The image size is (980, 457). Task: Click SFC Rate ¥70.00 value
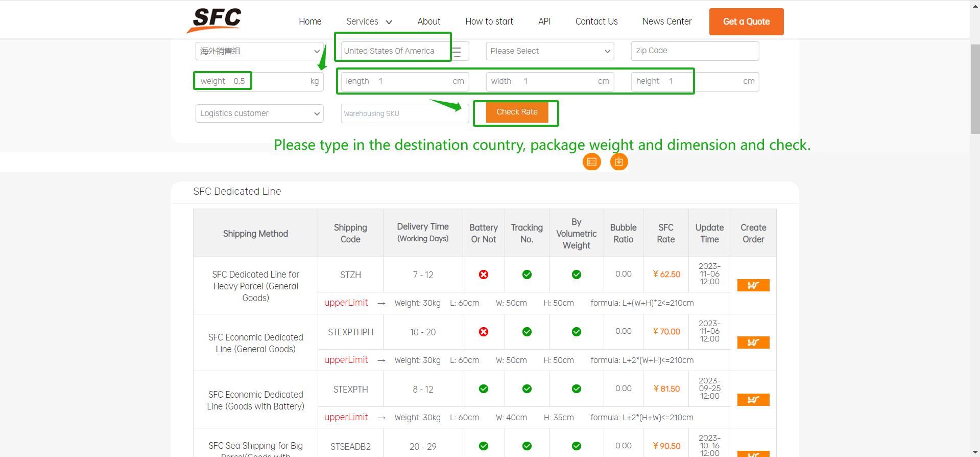click(x=666, y=332)
